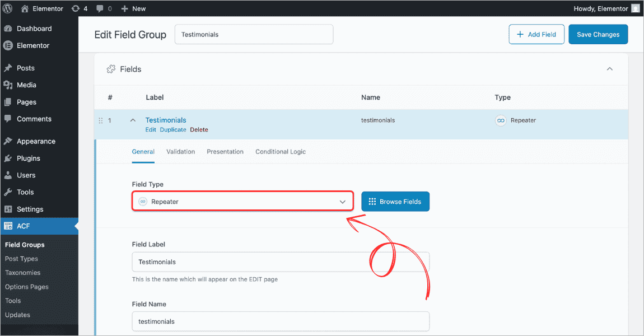Duplicate the Testimonials field
644x336 pixels.
click(x=173, y=129)
